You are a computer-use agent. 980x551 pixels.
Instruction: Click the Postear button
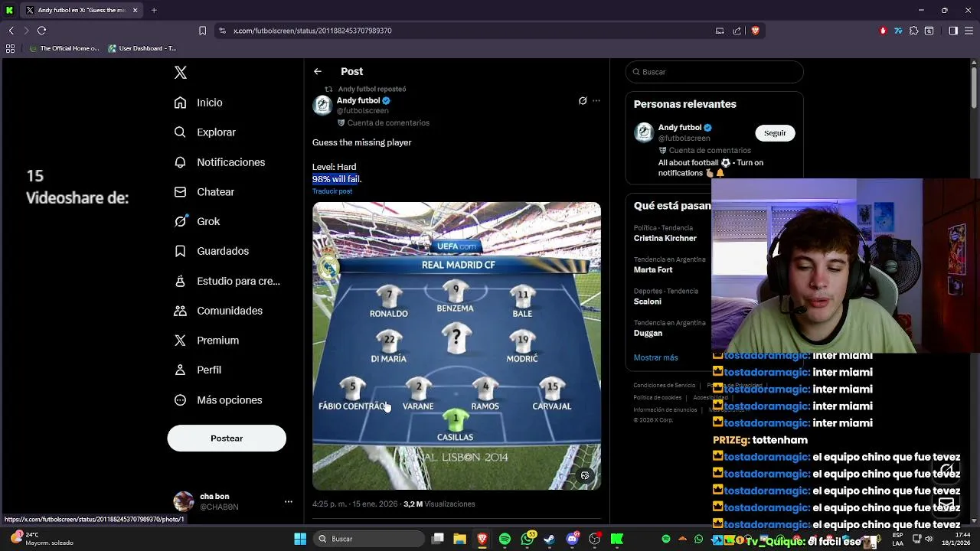point(227,439)
